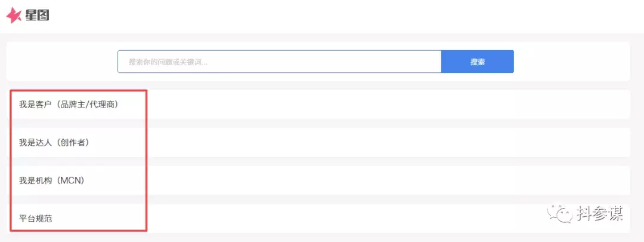
Task: Expand the 我是客户（品牌主/代理商）section
Action: tap(318, 105)
